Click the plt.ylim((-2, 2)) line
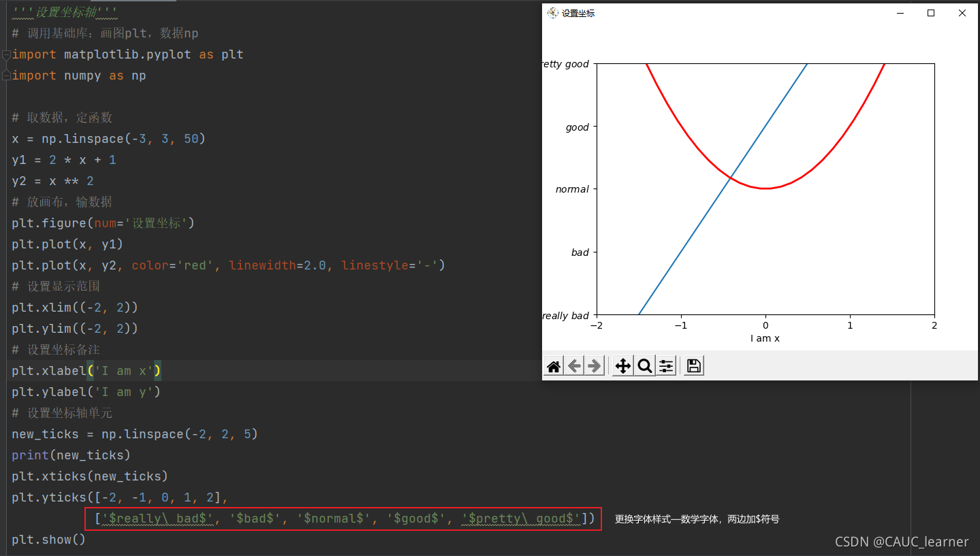 [75, 329]
